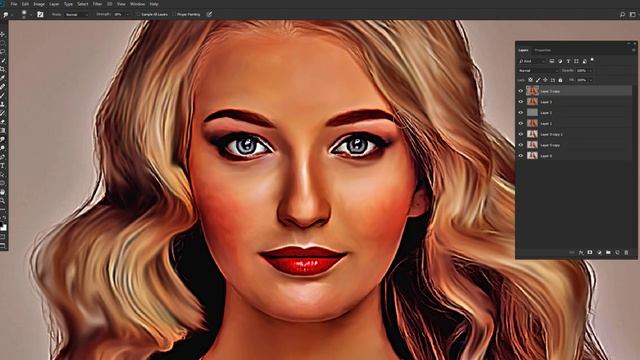Hide the Layer 3 copy layer

tap(520, 91)
